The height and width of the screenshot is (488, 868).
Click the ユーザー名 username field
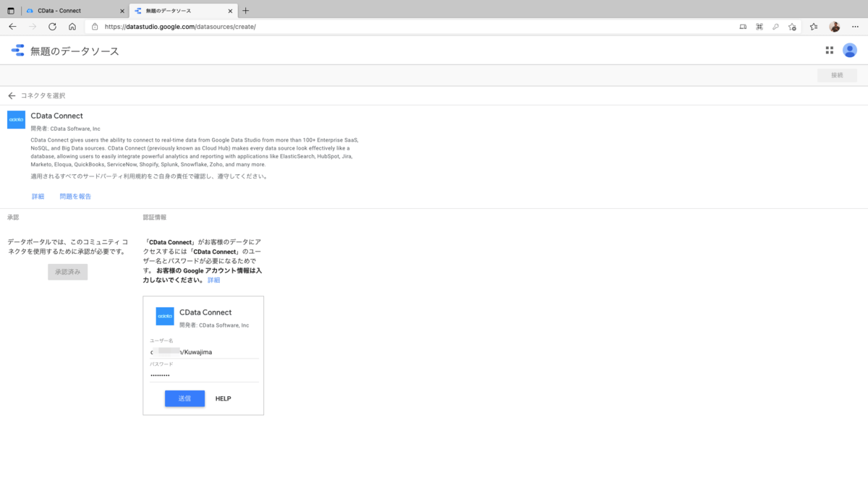pos(204,352)
